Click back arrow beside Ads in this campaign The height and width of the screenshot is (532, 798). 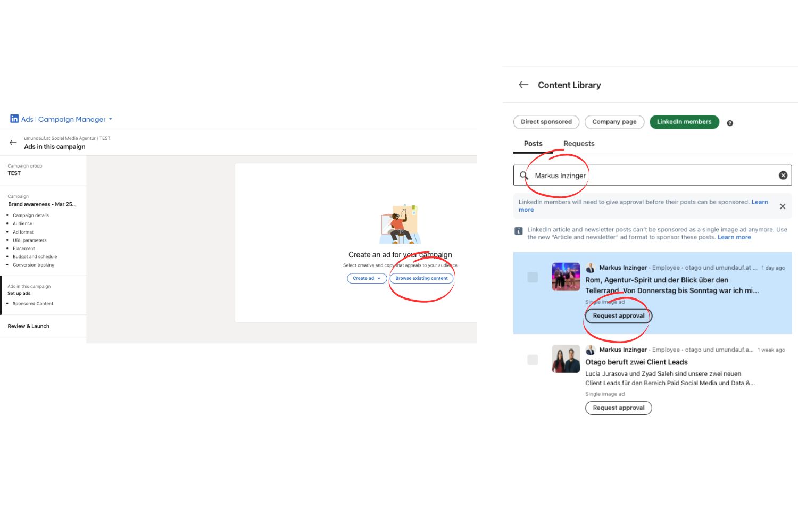[x=13, y=143]
